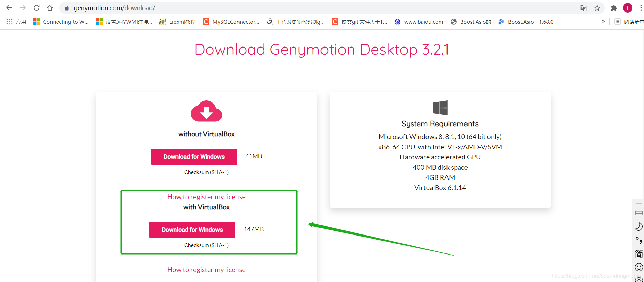This screenshot has height=282, width=644.
Task: Open the '上传及更新代码到g...' bookmark
Action: [x=295, y=22]
